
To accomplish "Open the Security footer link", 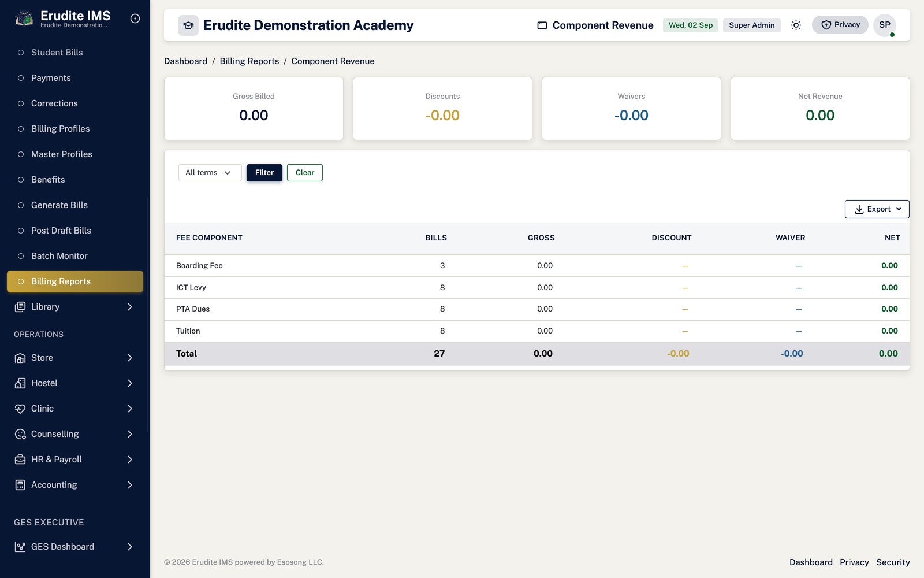I will tap(893, 562).
